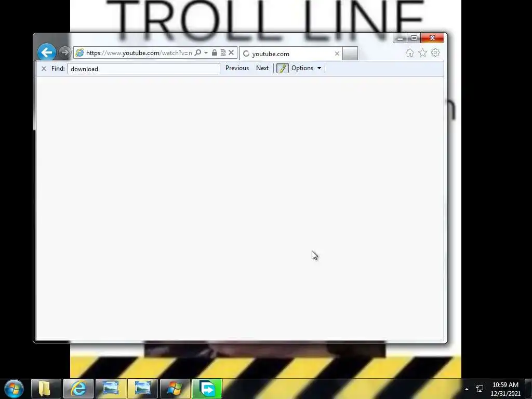Screen dimensions: 532x399
Task: Click the Internet Explorer page icon in address bar
Action: tap(79, 52)
